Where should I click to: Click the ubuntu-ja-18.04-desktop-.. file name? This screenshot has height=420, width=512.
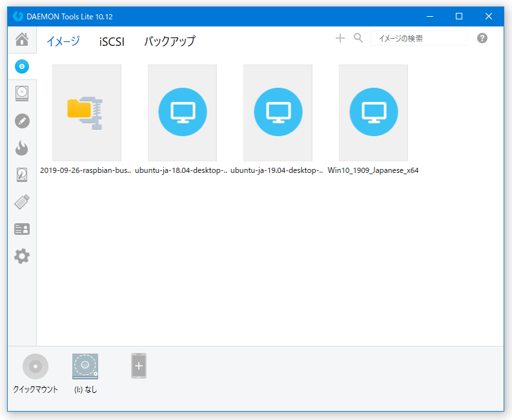point(181,170)
